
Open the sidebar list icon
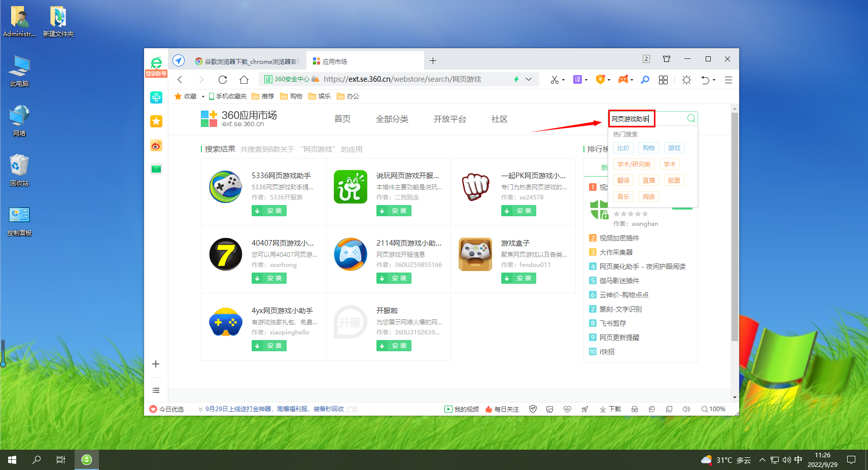tap(156, 390)
